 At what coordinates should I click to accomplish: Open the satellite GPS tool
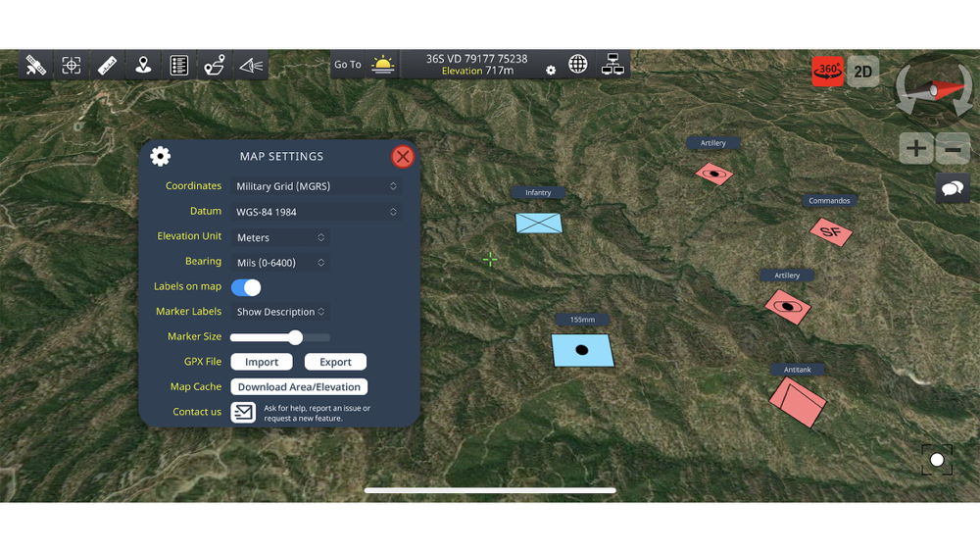(35, 65)
